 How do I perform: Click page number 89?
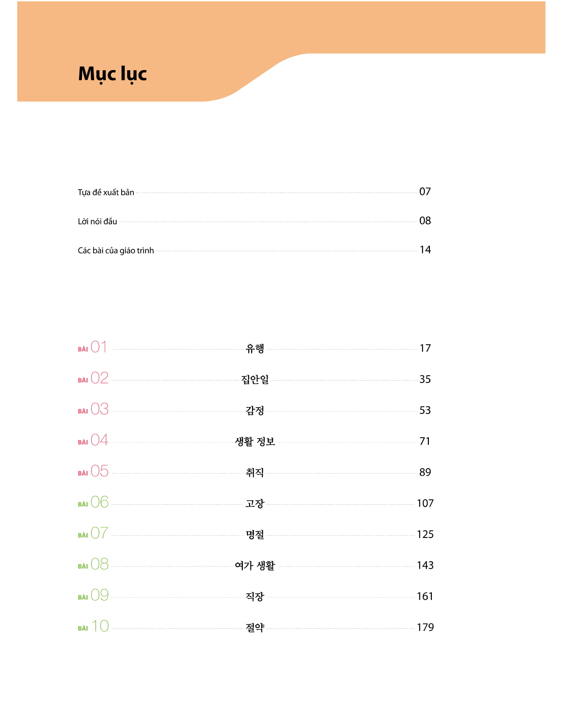pos(425,472)
